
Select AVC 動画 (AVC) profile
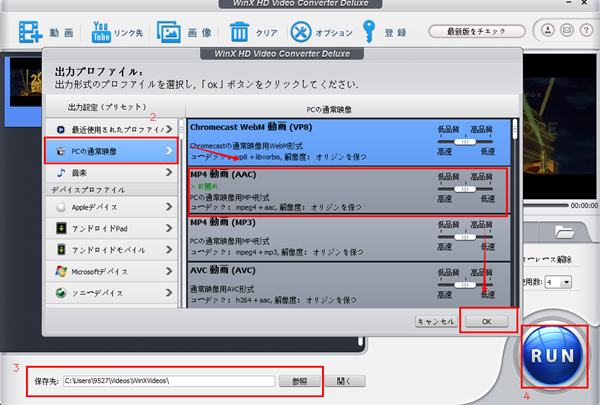(x=349, y=285)
